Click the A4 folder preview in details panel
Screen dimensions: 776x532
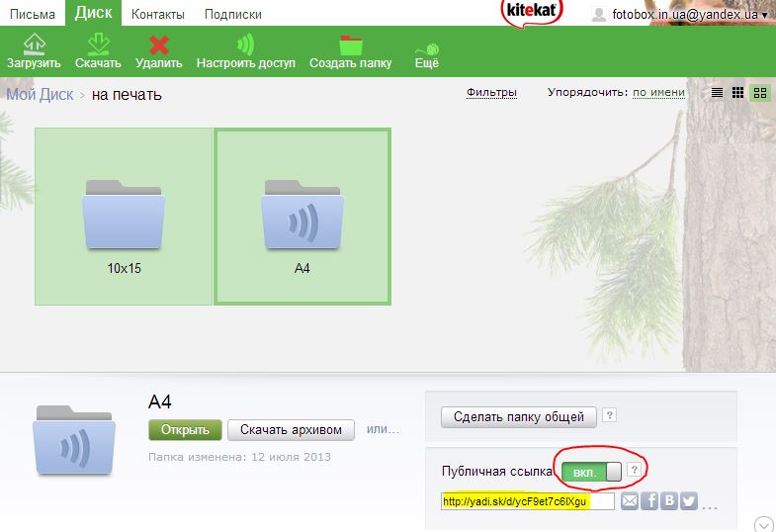coord(74,440)
